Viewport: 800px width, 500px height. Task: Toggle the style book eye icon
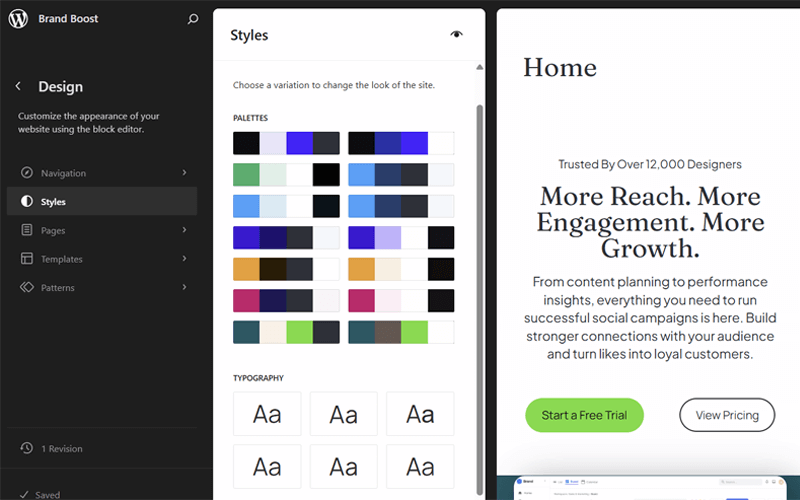pyautogui.click(x=457, y=35)
